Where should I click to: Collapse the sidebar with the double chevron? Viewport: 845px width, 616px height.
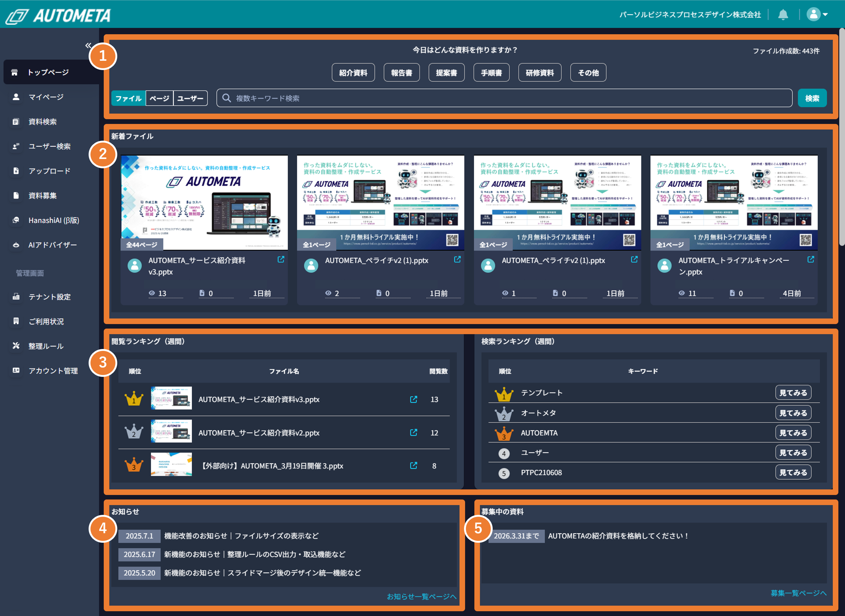pos(88,45)
